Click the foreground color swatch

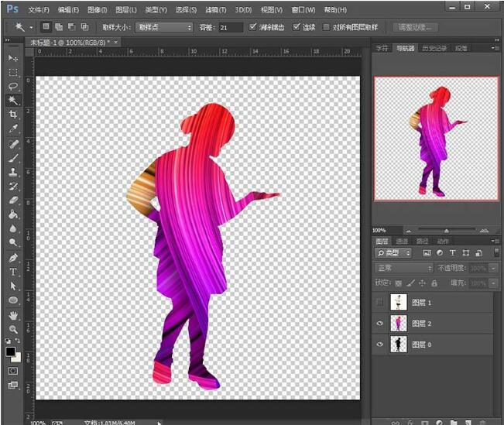11,351
